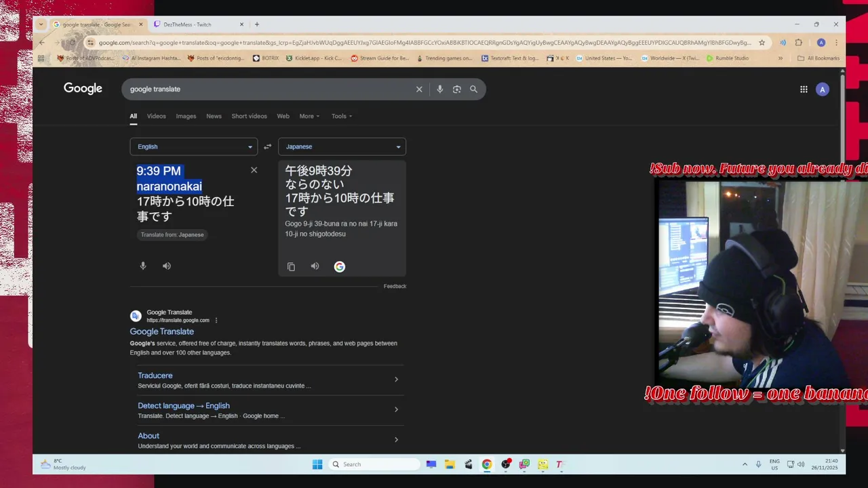Go to the Google homepage logo
The image size is (868, 488).
coord(83,89)
